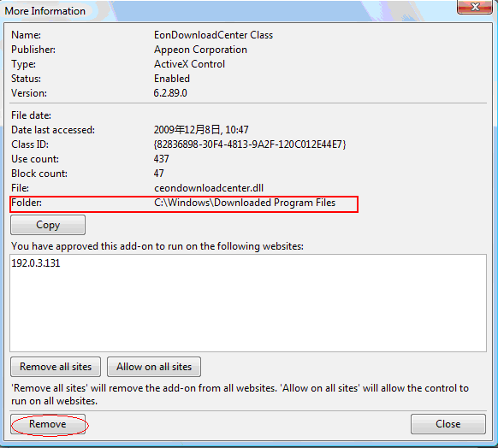The width and height of the screenshot is (498, 448).
Task: Click the EonDownloadCenter Class name value
Action: (x=213, y=35)
